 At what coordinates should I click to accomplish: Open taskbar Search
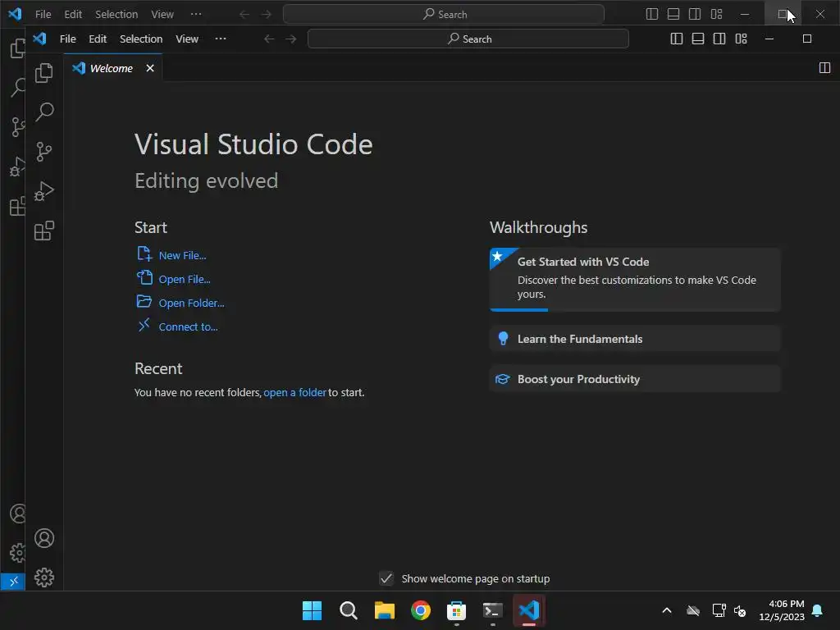coord(348,610)
